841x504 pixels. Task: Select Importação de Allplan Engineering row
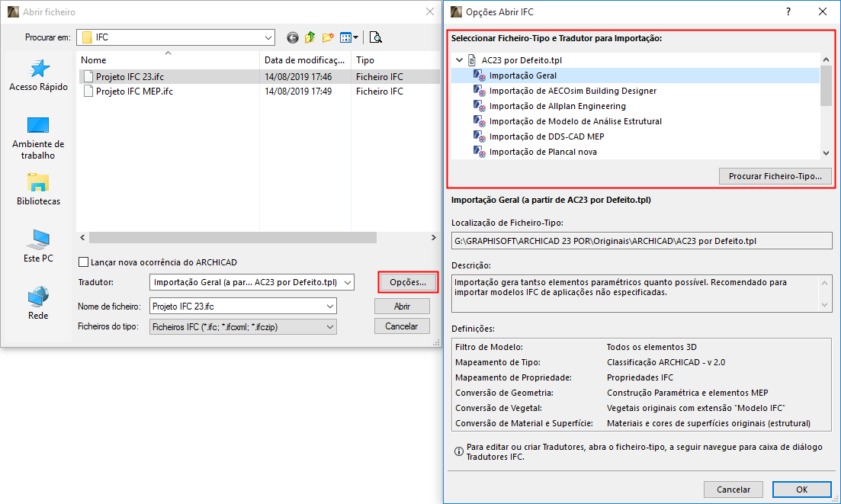click(x=636, y=106)
